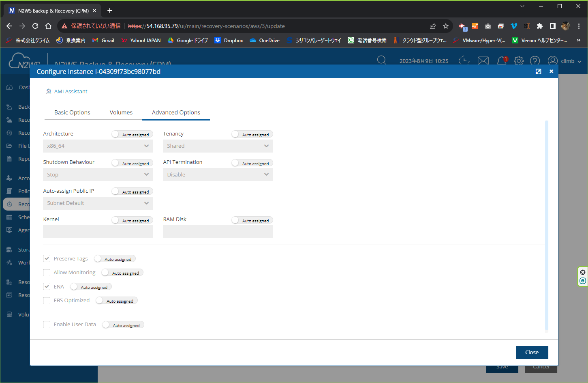Viewport: 588px width, 383px height.
Task: Open the Shutdown Behaviour Stop dropdown
Action: click(x=98, y=174)
